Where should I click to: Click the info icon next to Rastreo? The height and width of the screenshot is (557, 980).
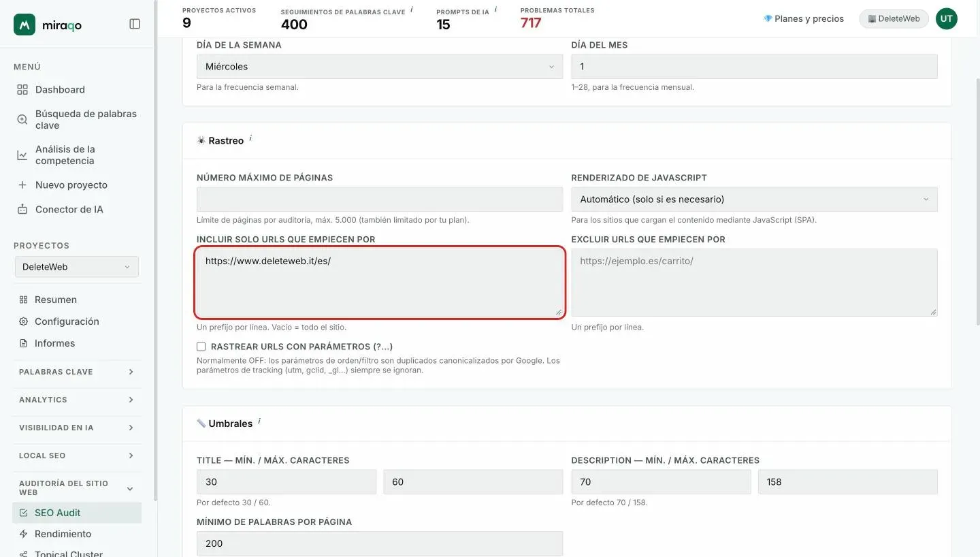(x=250, y=138)
